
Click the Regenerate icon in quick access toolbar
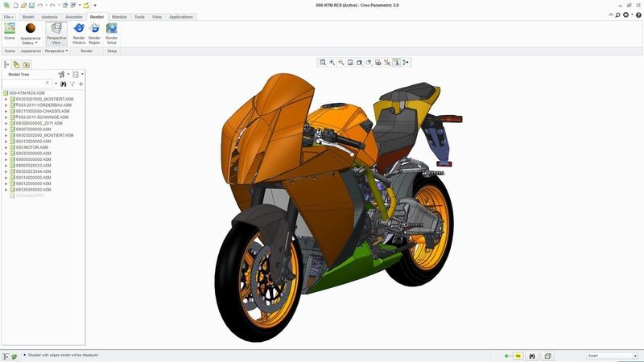(65, 6)
